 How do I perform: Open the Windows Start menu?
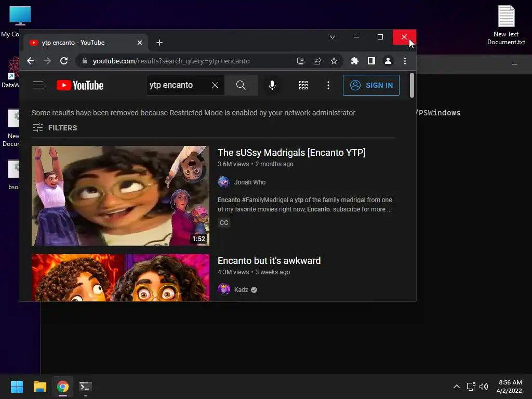(17, 387)
